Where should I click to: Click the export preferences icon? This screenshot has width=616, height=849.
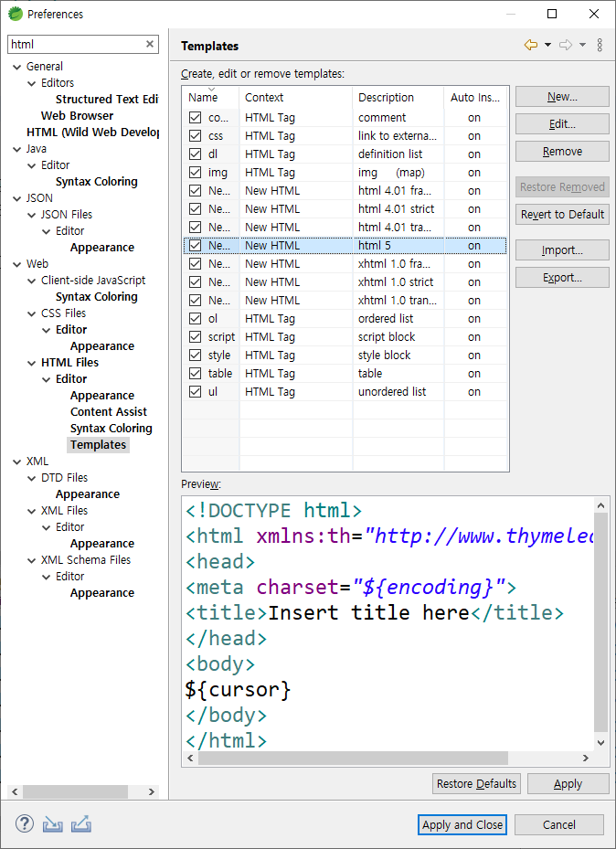click(x=81, y=824)
